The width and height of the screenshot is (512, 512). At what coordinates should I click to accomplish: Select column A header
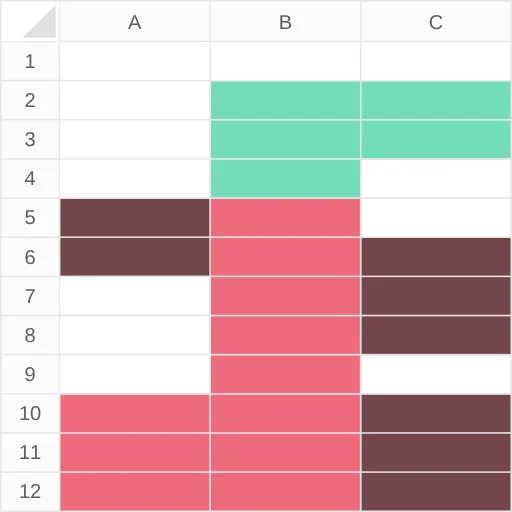[135, 21]
